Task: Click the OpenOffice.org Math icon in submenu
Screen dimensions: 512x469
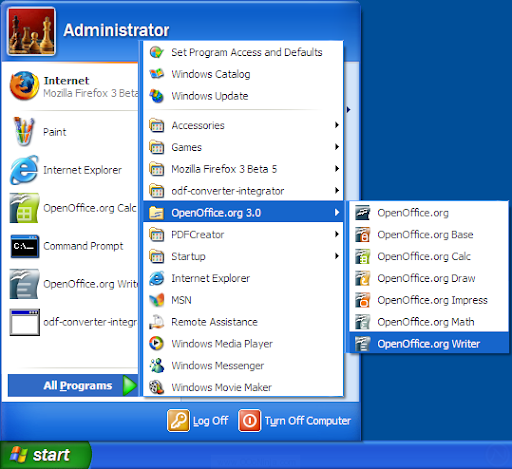Action: [x=362, y=322]
